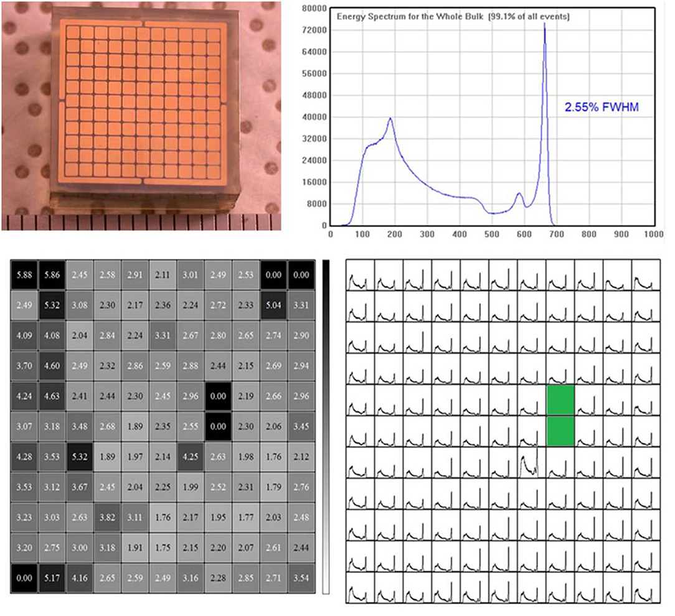Select the lower green highlighted pixel cell
Screen dimensions: 675x616
pos(560,431)
